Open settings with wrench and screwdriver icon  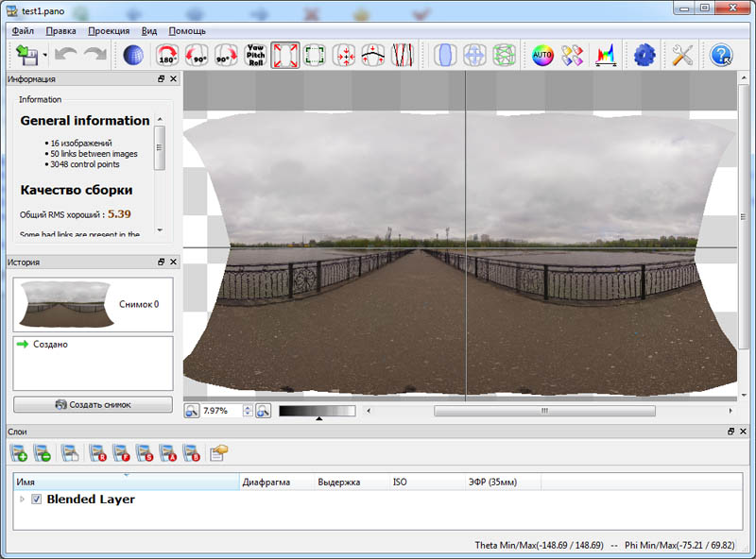[x=682, y=55]
